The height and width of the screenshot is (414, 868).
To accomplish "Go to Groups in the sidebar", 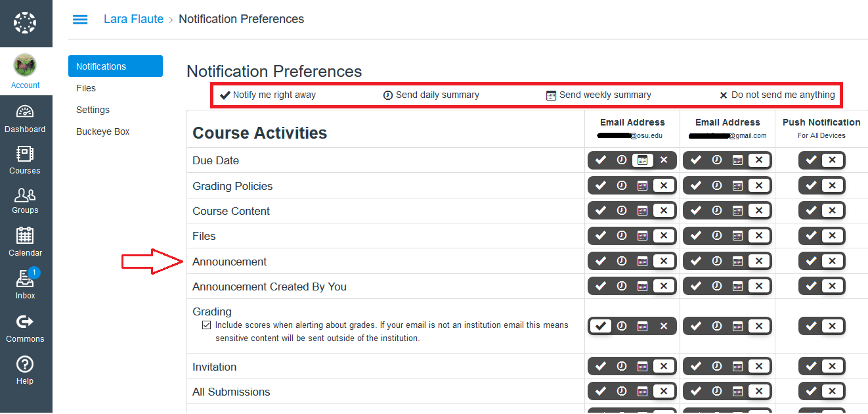I will pyautogui.click(x=25, y=200).
